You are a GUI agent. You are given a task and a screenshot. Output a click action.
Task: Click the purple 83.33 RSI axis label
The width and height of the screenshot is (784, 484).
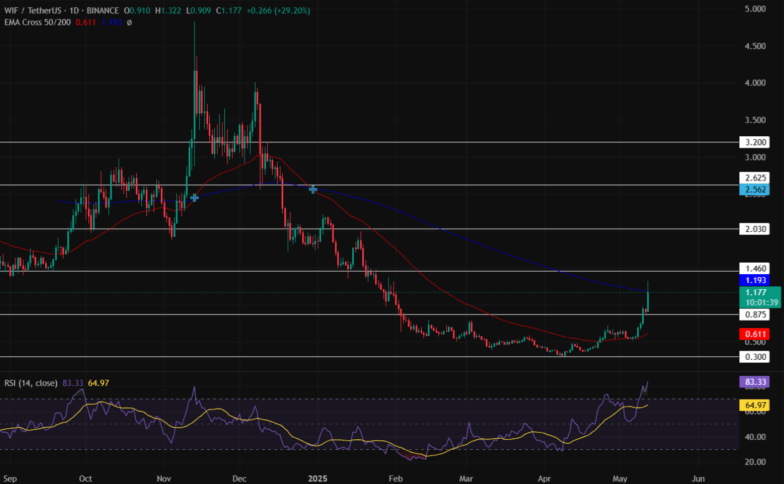coord(754,382)
